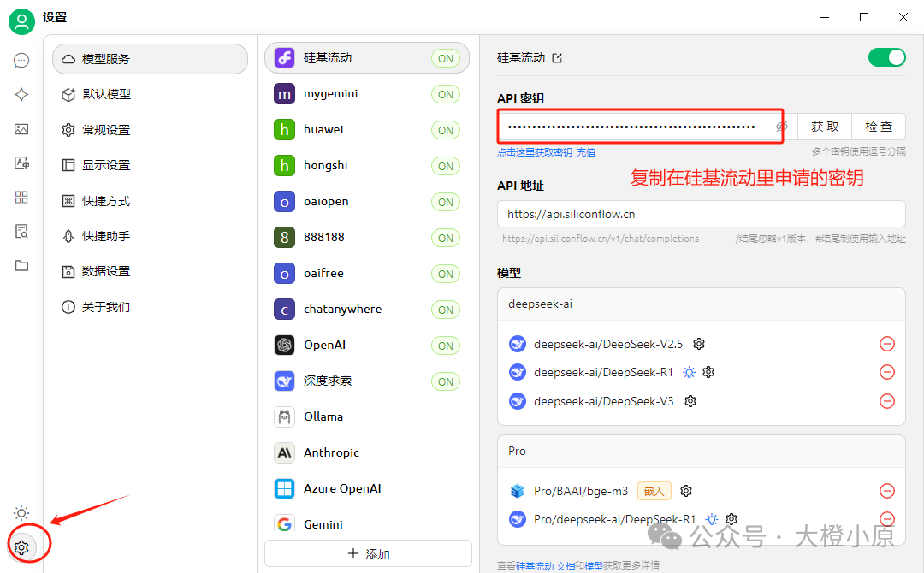
Task: Open 快捷方式 settings
Action: click(151, 201)
